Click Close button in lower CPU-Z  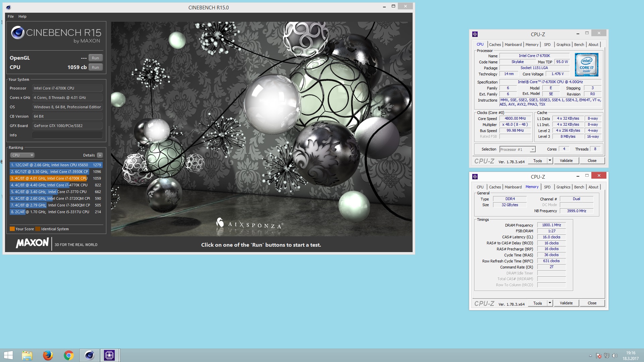(x=592, y=303)
